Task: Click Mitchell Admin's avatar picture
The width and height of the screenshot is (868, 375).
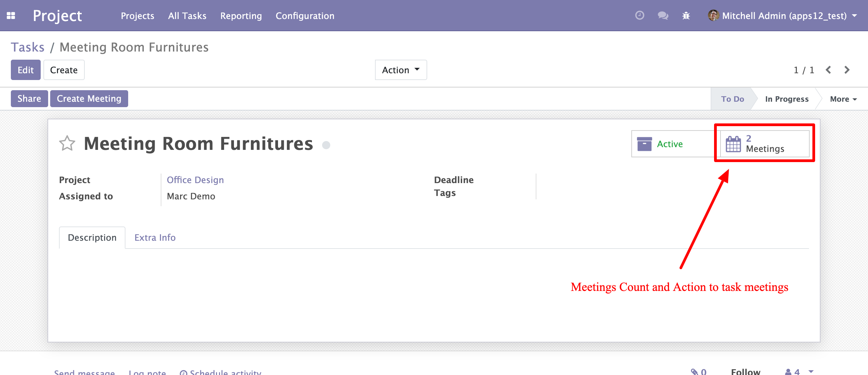Action: coord(713,16)
